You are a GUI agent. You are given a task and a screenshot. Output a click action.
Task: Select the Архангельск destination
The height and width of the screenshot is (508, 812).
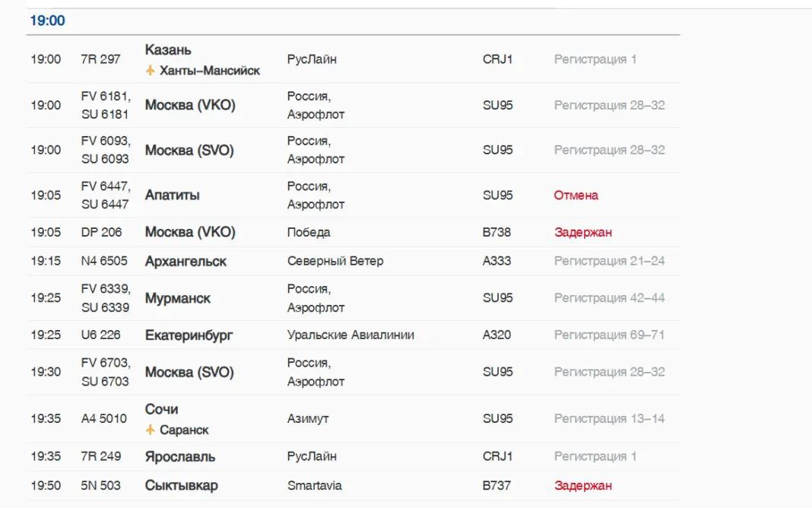coord(186,262)
